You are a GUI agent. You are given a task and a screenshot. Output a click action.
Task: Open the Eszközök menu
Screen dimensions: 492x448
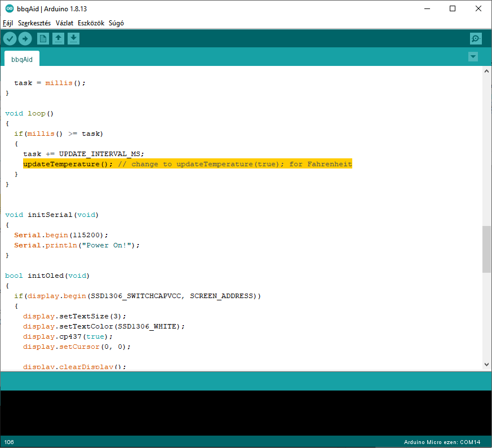click(x=91, y=23)
